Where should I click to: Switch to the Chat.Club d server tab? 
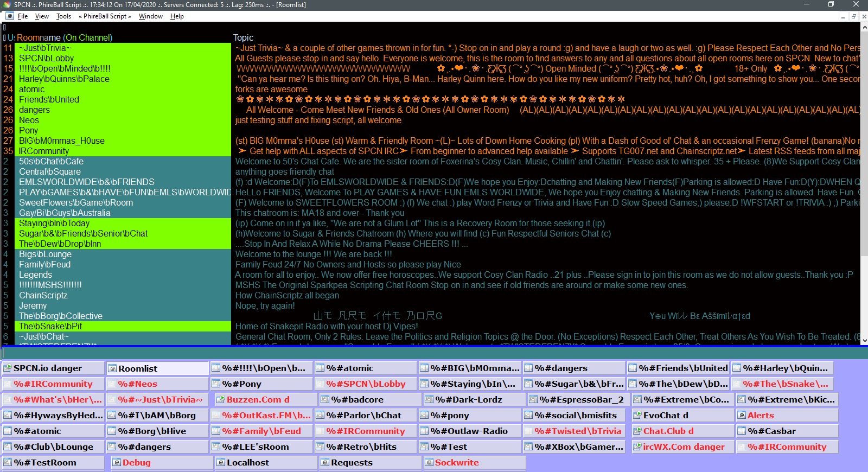pyautogui.click(x=683, y=431)
